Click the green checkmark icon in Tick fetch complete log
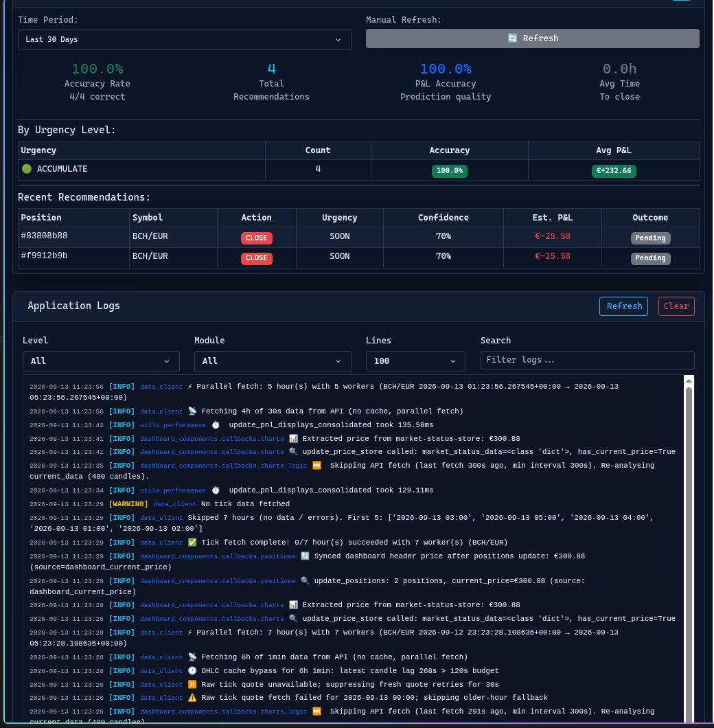Image resolution: width=714 pixels, height=728 pixels. (192, 543)
